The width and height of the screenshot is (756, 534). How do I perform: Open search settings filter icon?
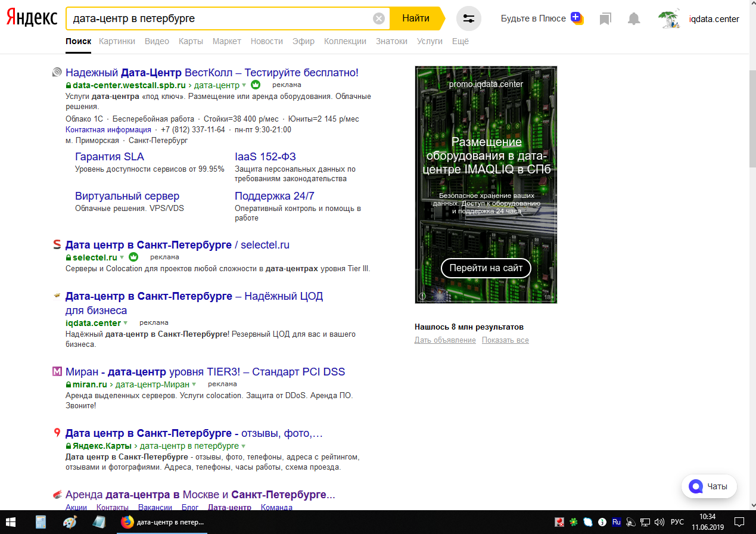pos(469,18)
